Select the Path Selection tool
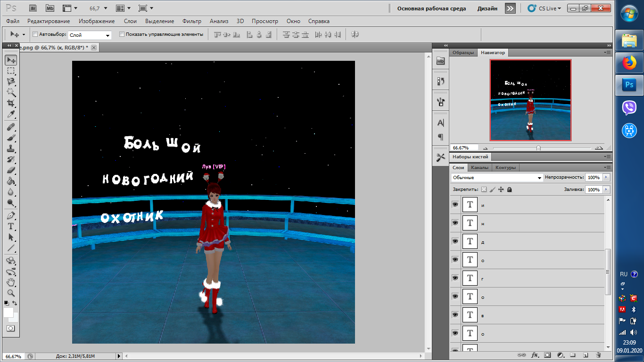644x362 pixels. pyautogui.click(x=11, y=237)
